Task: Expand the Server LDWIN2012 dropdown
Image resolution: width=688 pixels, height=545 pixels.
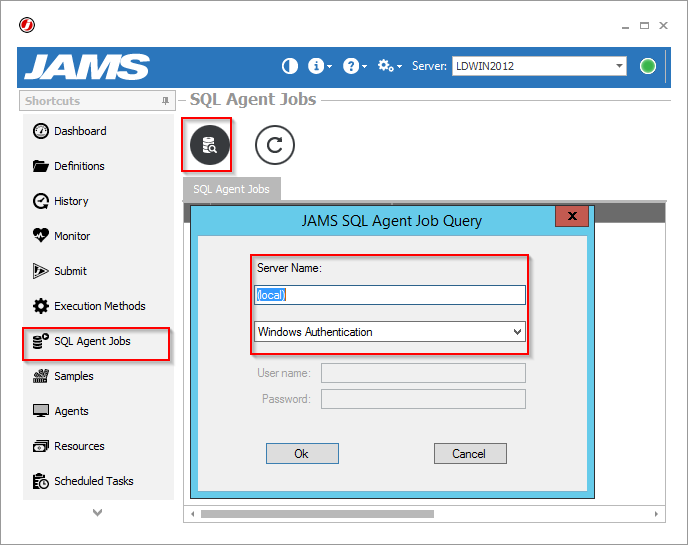Action: (x=619, y=66)
